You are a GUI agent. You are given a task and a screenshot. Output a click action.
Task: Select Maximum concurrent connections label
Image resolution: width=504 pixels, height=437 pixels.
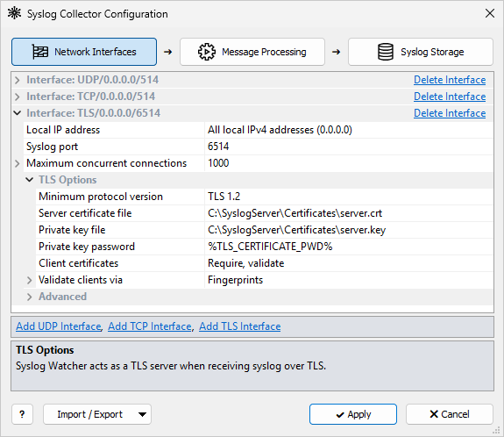click(106, 163)
